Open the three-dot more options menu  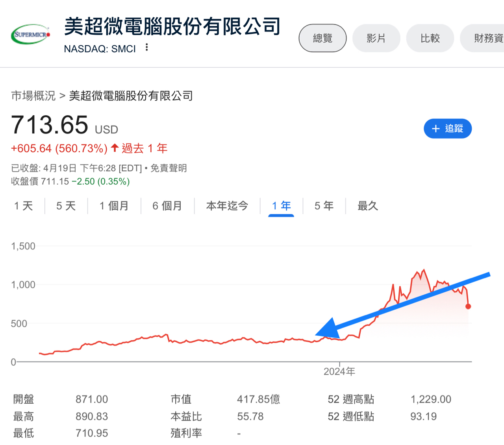tap(147, 48)
